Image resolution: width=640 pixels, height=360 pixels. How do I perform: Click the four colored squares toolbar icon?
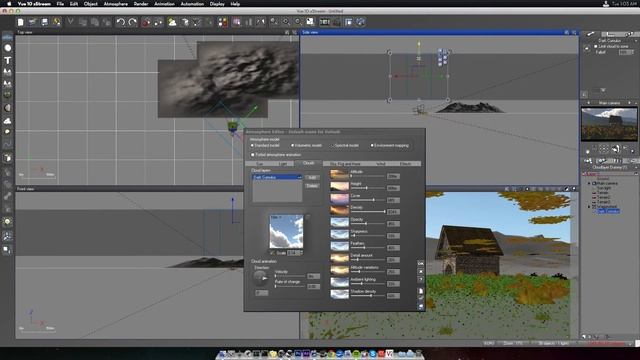click(x=223, y=22)
